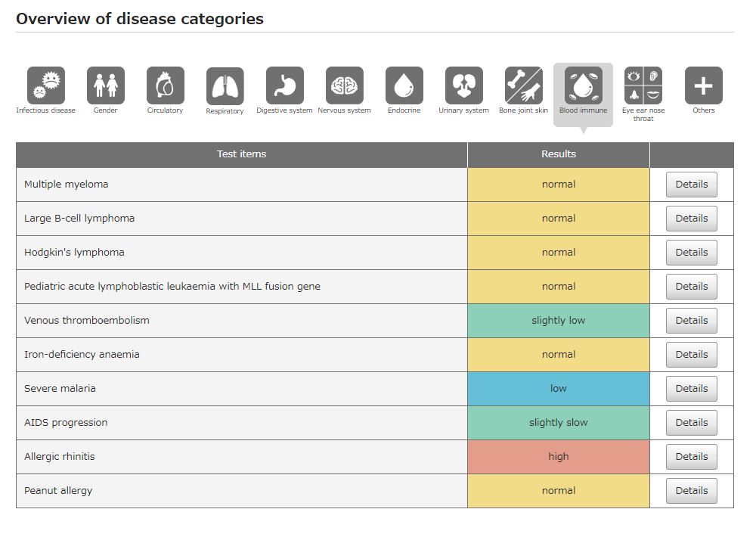Select the Infectious disease category icon
This screenshot has width=756, height=534.
coord(45,85)
